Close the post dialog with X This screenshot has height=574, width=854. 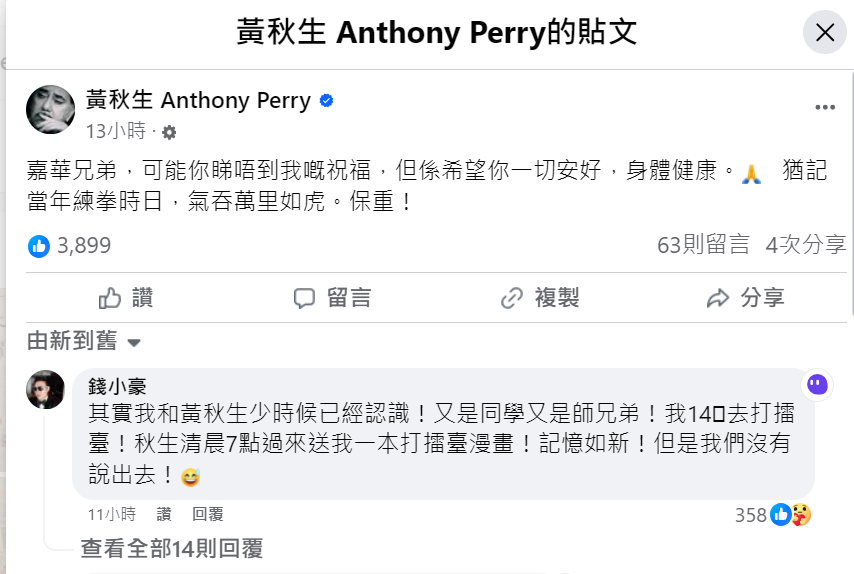(824, 33)
